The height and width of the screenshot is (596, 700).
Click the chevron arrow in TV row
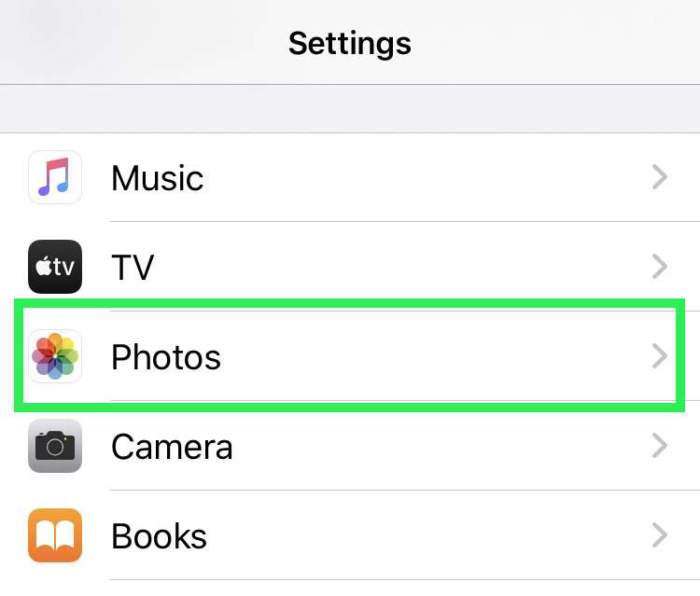(659, 267)
